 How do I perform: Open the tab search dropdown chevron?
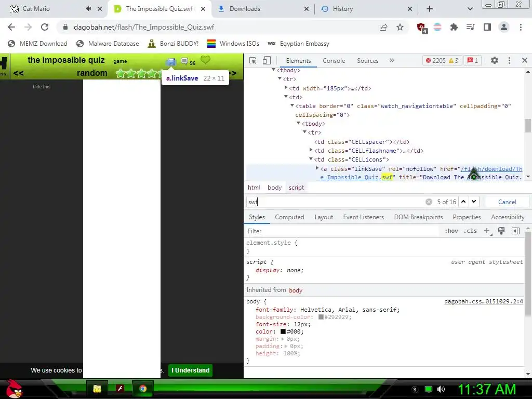470,9
